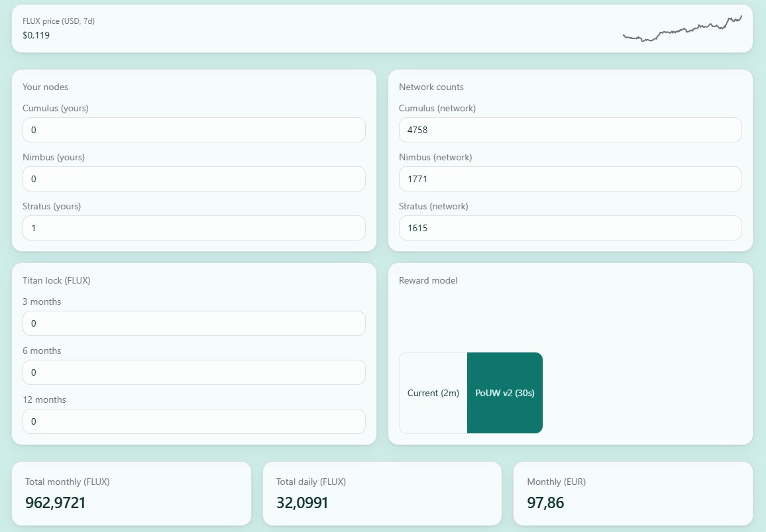Focus the Titan lock 3 months field
This screenshot has height=532, width=766.
pyautogui.click(x=194, y=323)
